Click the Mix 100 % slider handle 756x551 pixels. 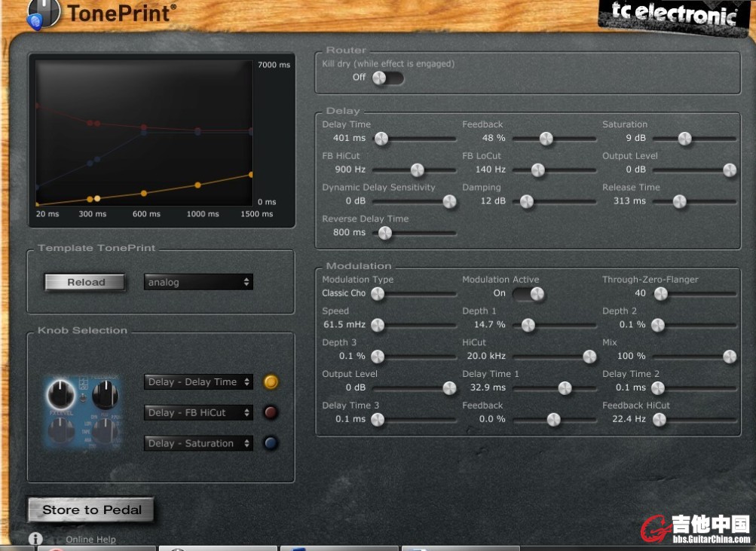(x=730, y=357)
